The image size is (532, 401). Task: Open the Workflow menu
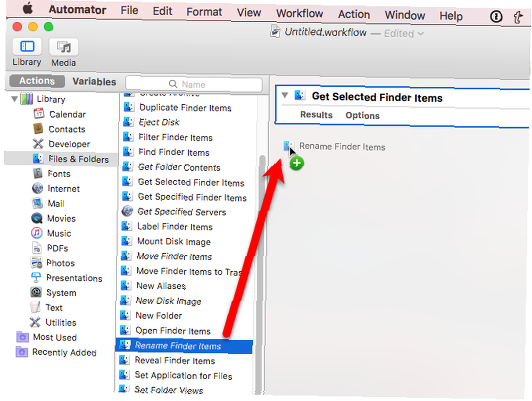tap(300, 14)
